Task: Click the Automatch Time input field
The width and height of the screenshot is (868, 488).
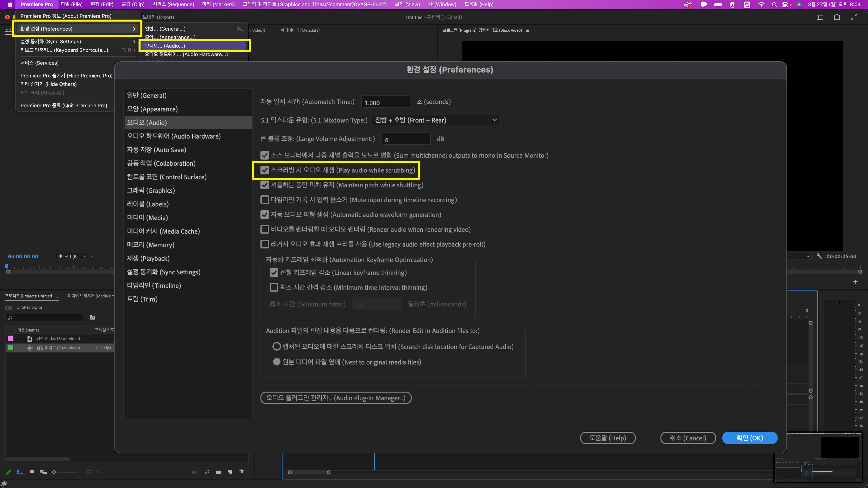Action: pyautogui.click(x=386, y=102)
